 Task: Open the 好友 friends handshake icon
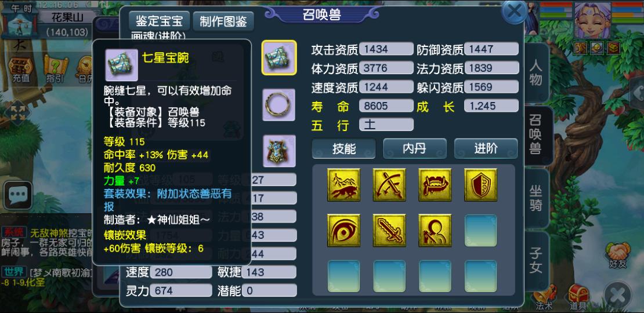pos(617,255)
